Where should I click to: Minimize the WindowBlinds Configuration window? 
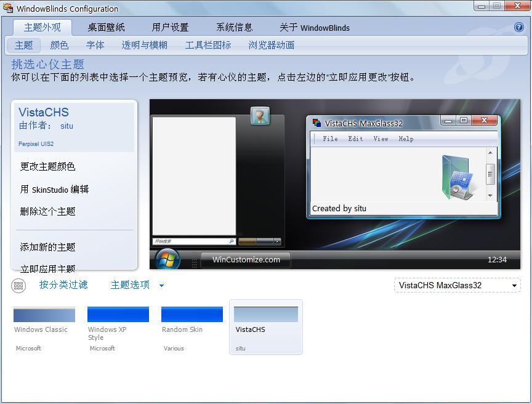pyautogui.click(x=481, y=6)
